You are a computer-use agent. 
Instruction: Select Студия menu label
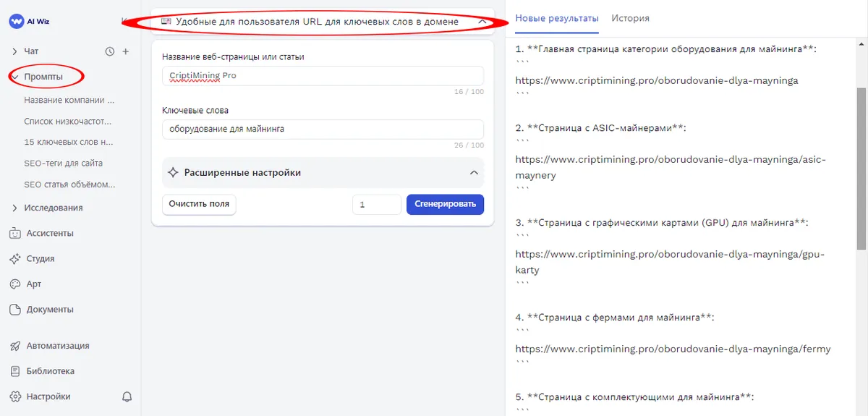(41, 258)
